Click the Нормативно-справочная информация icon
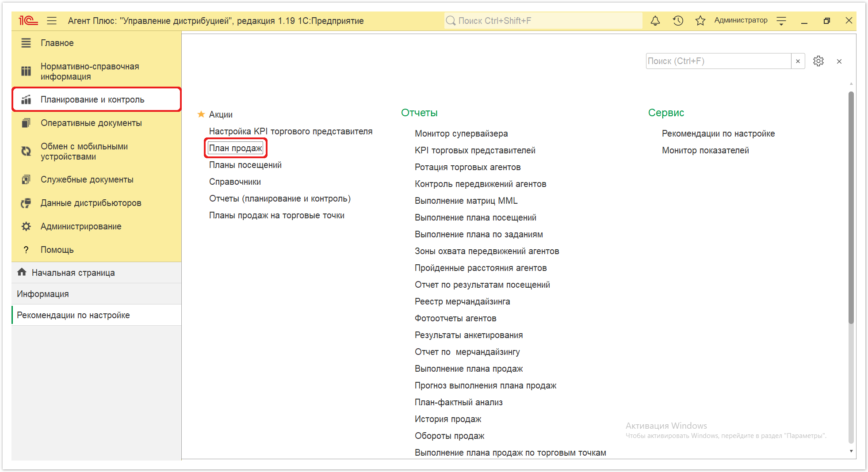 point(26,71)
